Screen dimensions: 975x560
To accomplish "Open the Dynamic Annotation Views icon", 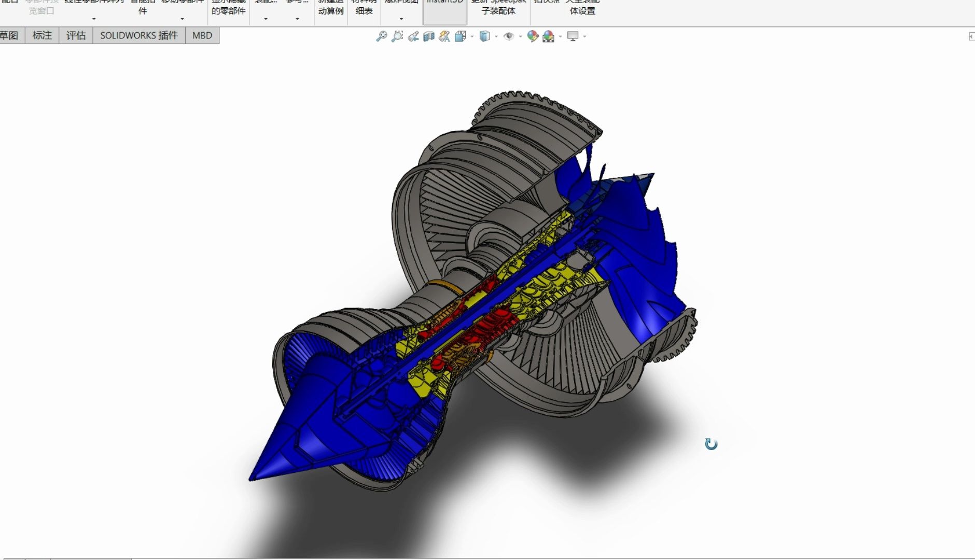I will [x=444, y=36].
